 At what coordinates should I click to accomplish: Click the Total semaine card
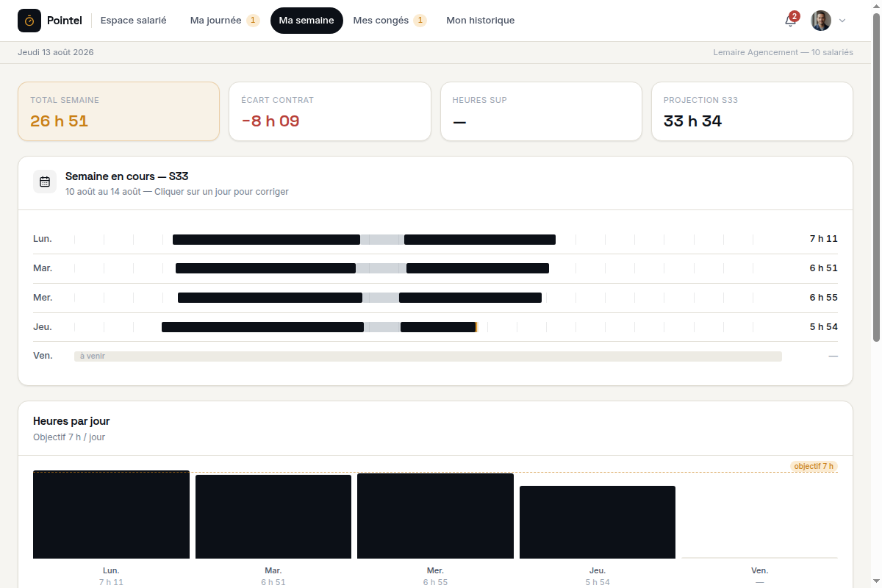118,111
